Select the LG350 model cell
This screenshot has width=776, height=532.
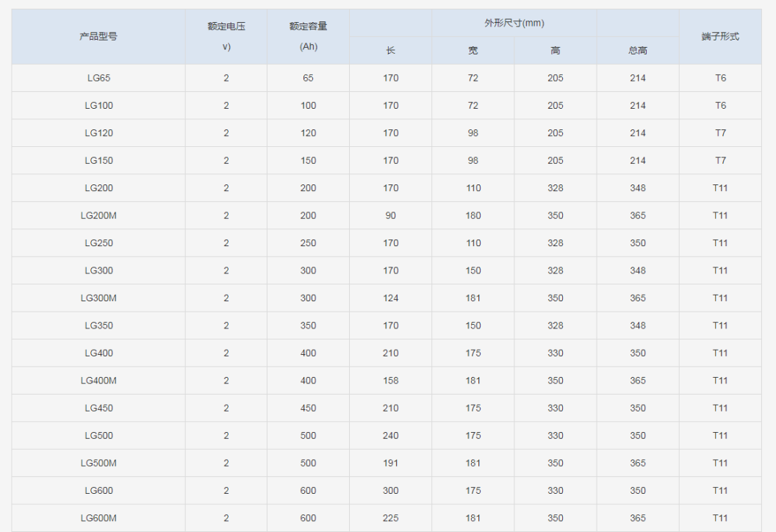[x=98, y=325]
